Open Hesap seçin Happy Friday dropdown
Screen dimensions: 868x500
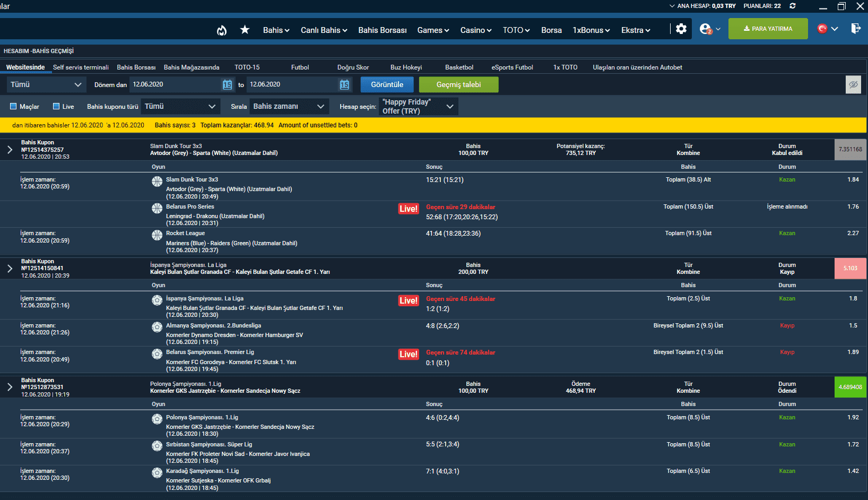pyautogui.click(x=419, y=106)
